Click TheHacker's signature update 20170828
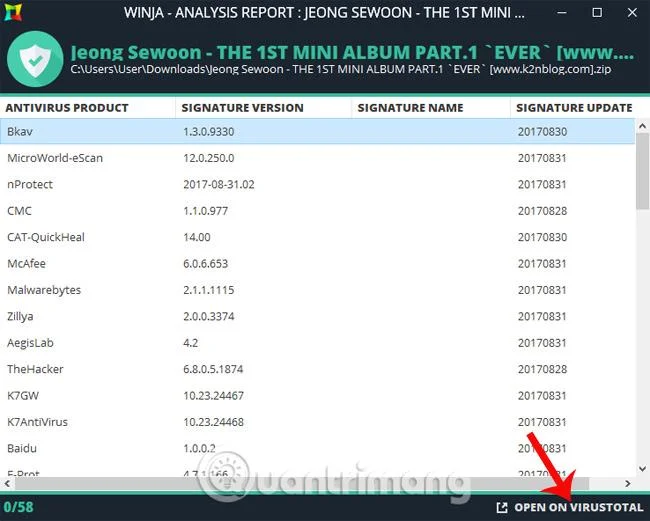The image size is (650, 521). (542, 369)
